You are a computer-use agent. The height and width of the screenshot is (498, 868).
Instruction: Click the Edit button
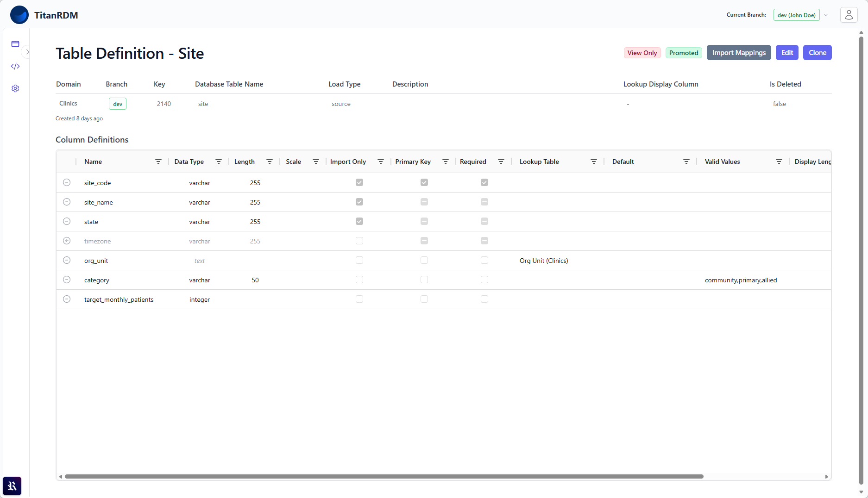(x=787, y=53)
